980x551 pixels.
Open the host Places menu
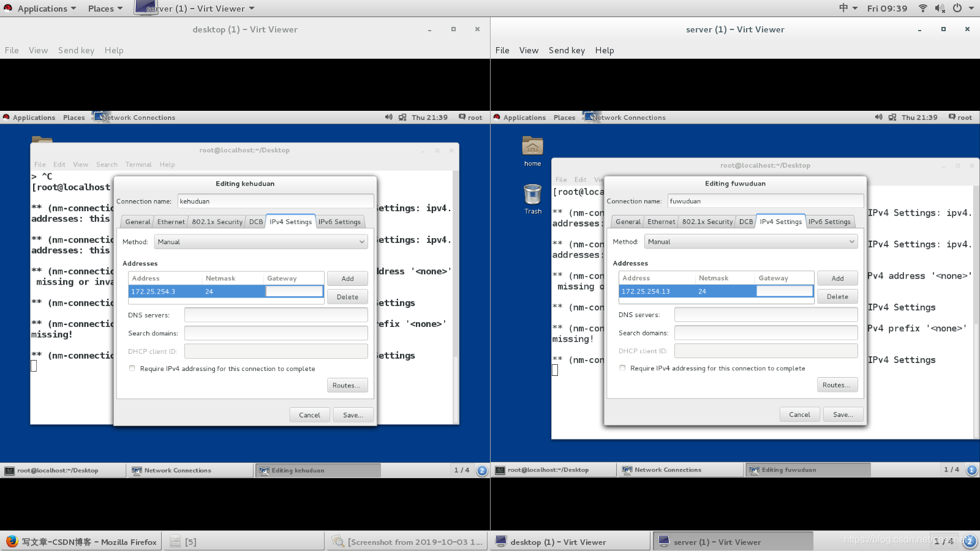(105, 9)
